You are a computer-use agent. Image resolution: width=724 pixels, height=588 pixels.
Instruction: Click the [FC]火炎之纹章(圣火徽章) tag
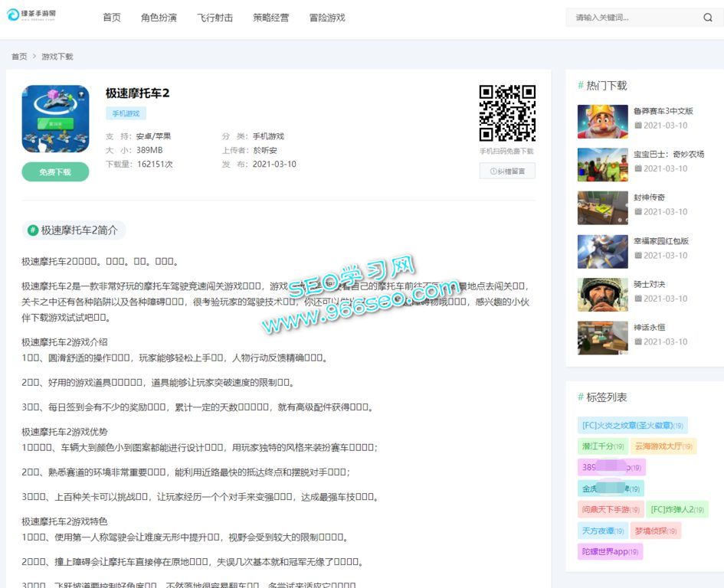pyautogui.click(x=633, y=425)
